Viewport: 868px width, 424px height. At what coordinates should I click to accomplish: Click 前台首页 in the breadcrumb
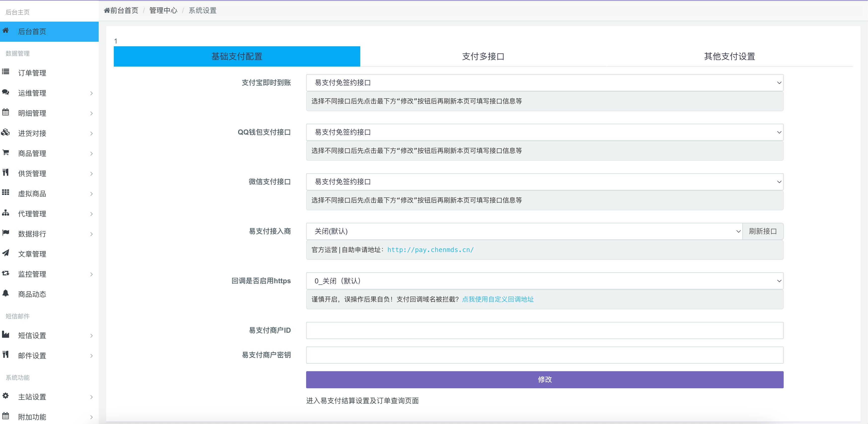tap(124, 10)
